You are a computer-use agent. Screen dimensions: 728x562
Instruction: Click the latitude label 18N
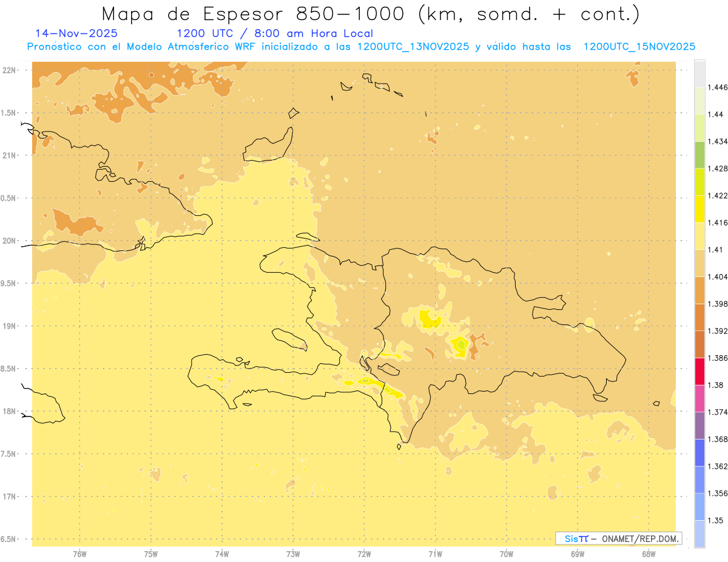[x=9, y=411]
